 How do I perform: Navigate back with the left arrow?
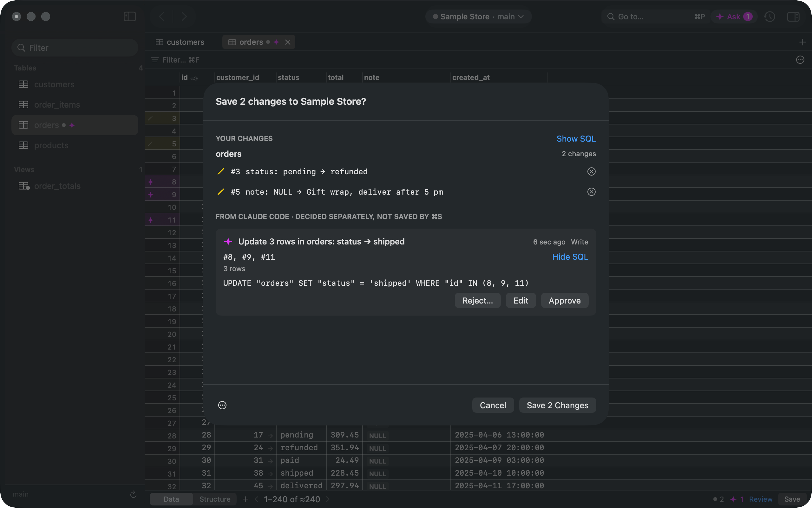click(162, 17)
